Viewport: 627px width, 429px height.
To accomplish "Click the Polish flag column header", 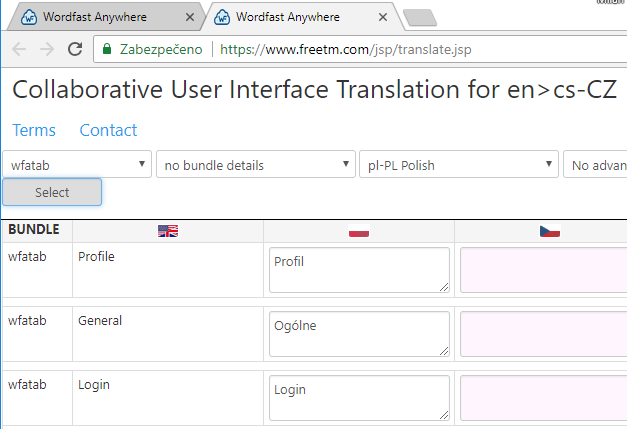I will tap(359, 231).
